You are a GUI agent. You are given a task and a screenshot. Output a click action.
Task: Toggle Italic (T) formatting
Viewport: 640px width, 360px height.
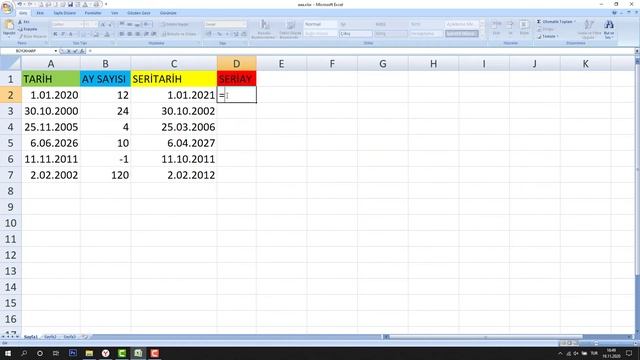[x=63, y=34]
